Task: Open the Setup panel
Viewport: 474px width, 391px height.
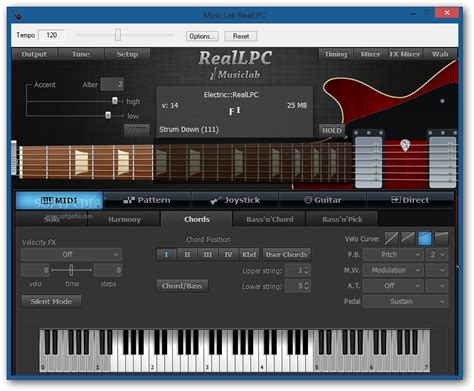Action: pos(127,54)
